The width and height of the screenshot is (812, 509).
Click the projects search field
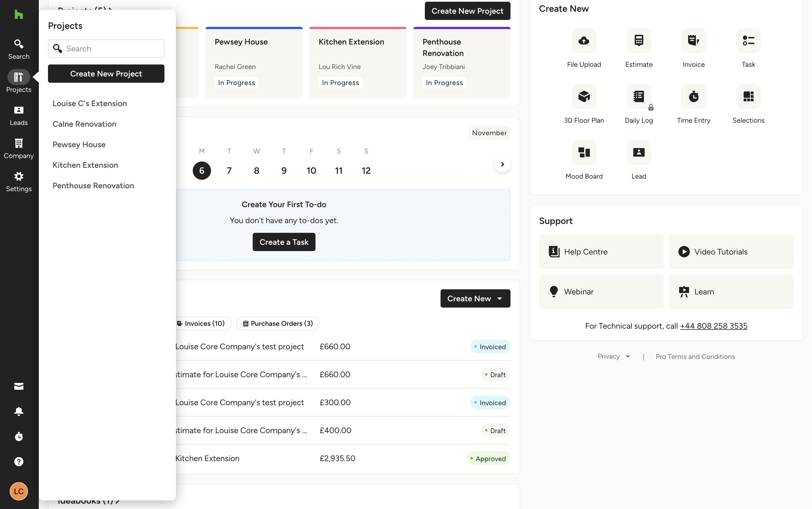coord(106,49)
